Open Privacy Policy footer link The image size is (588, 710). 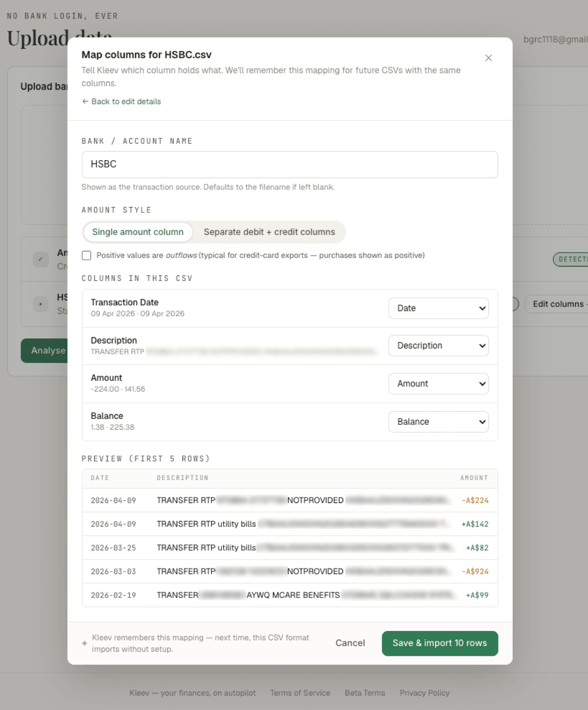pos(424,693)
